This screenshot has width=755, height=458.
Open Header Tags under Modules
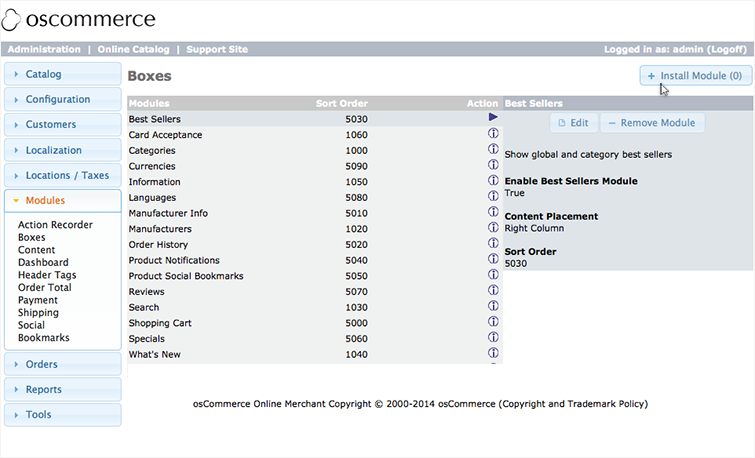47,275
